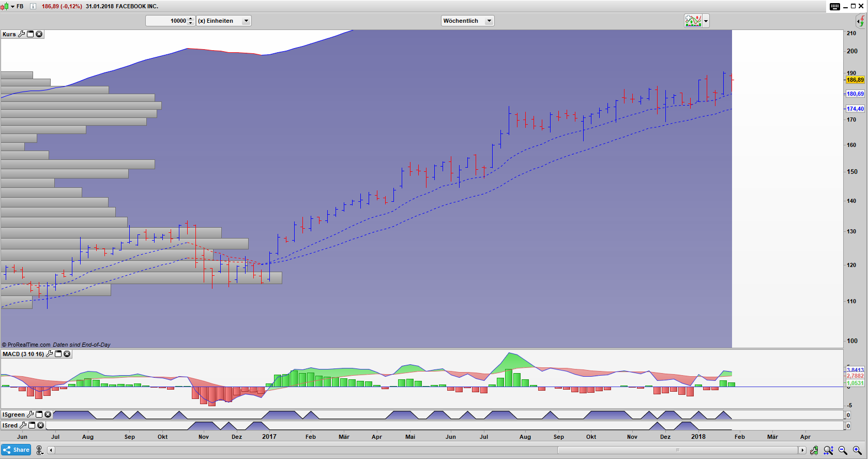Increase the 10000 quantity with up stepper
This screenshot has width=868, height=459.
point(191,19)
